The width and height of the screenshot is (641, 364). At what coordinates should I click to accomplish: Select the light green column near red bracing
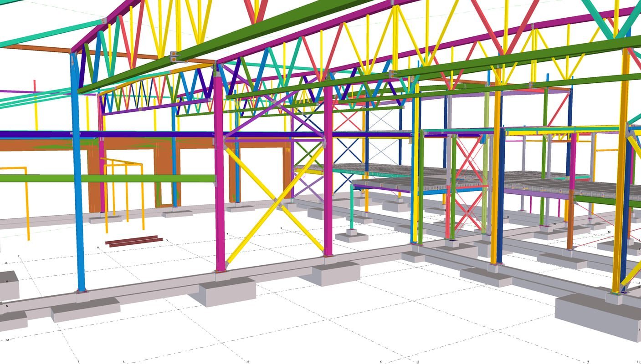point(486,159)
